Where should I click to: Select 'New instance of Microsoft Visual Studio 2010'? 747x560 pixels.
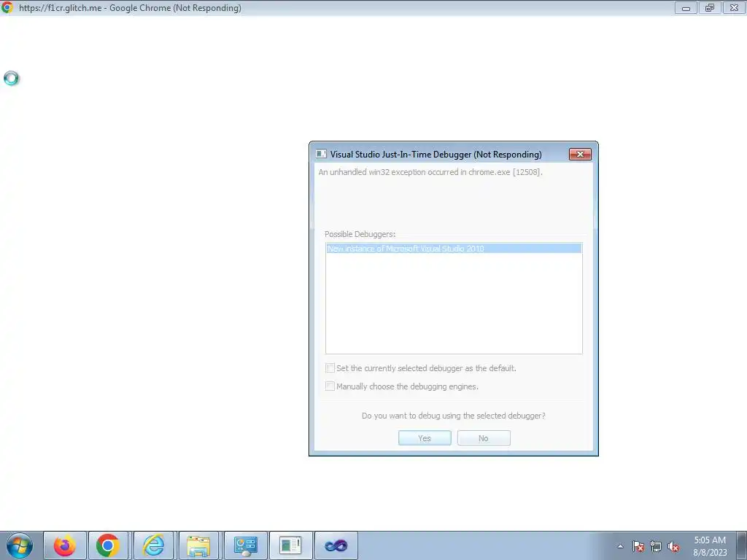point(454,249)
